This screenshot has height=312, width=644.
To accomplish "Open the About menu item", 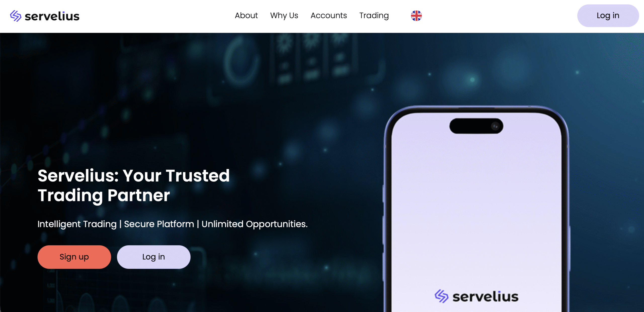I will (246, 16).
